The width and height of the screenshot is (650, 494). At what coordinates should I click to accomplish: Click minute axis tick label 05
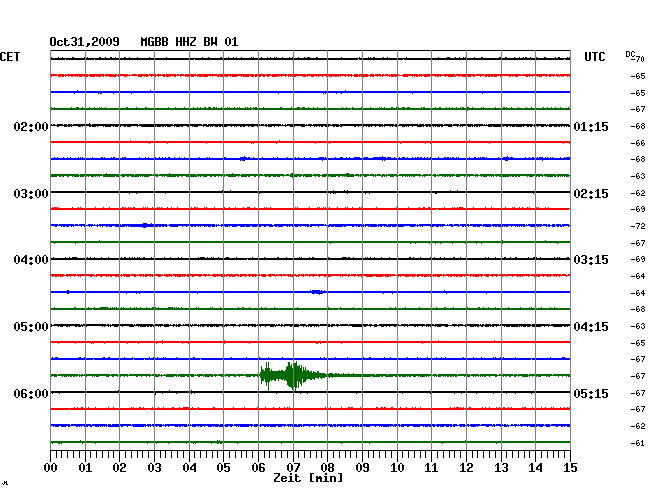tap(223, 467)
